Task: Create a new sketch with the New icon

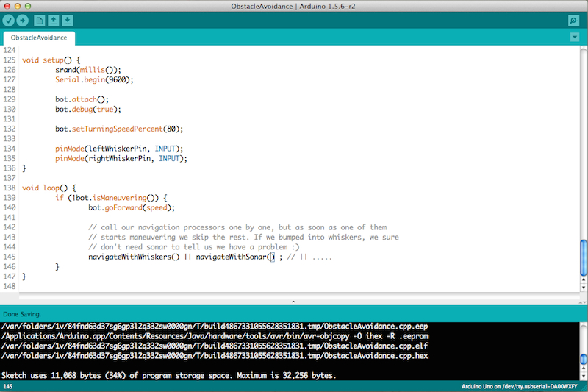Action: pyautogui.click(x=40, y=20)
